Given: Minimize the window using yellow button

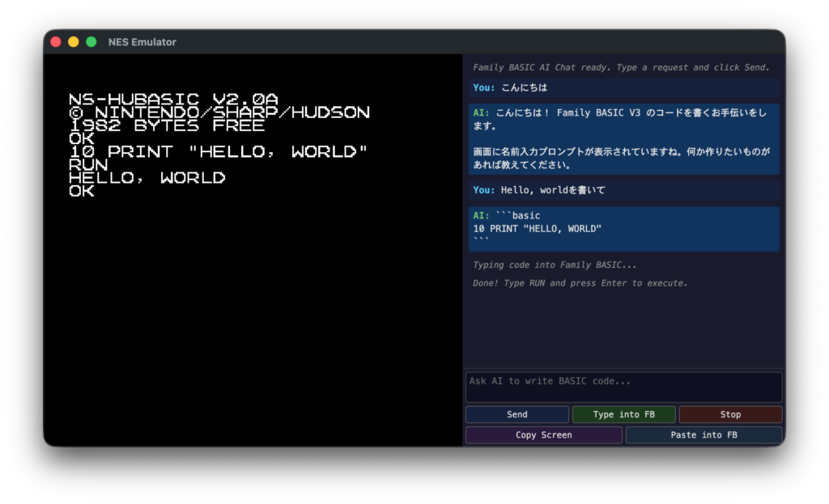Looking at the screenshot, I should [x=74, y=42].
